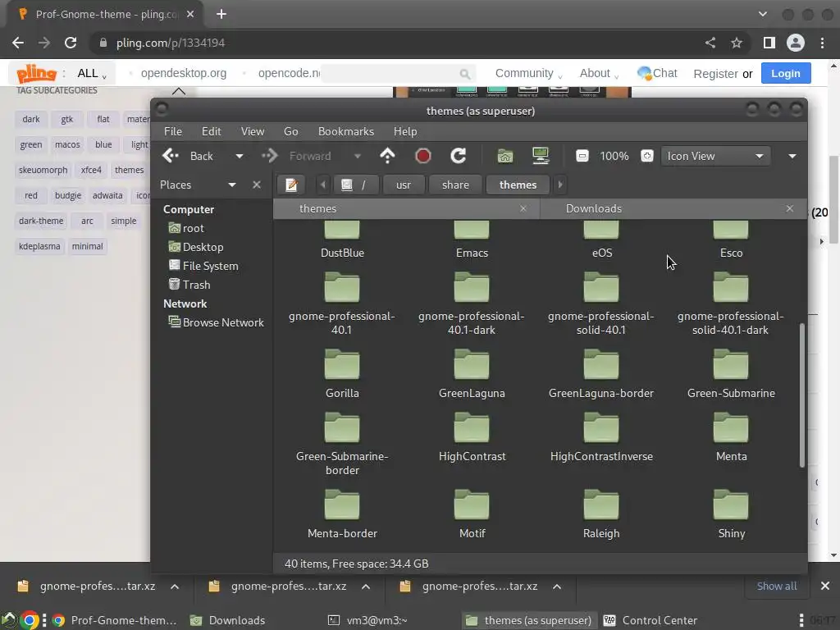840x630 pixels.
Task: Open the Bookmarks menu
Action: [x=346, y=131]
